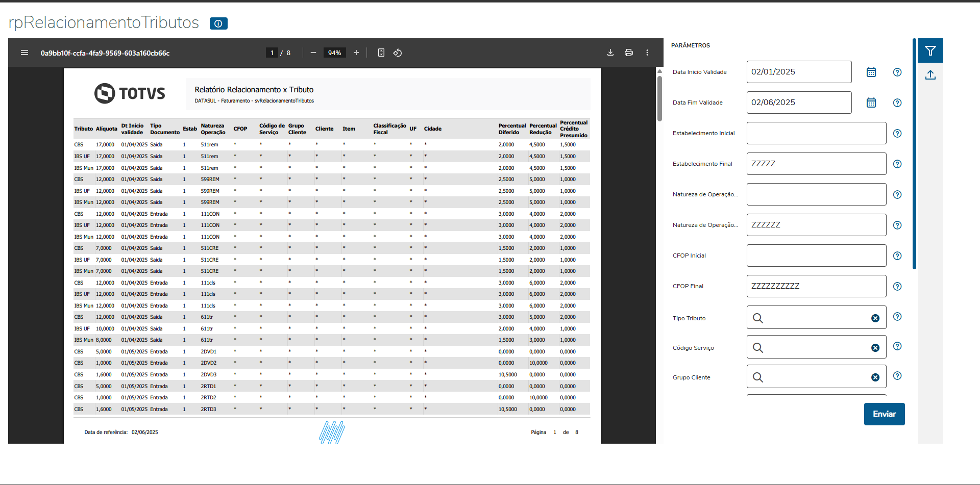Show help for Data Inicio Validade
Screen dimensions: 980x485
897,72
